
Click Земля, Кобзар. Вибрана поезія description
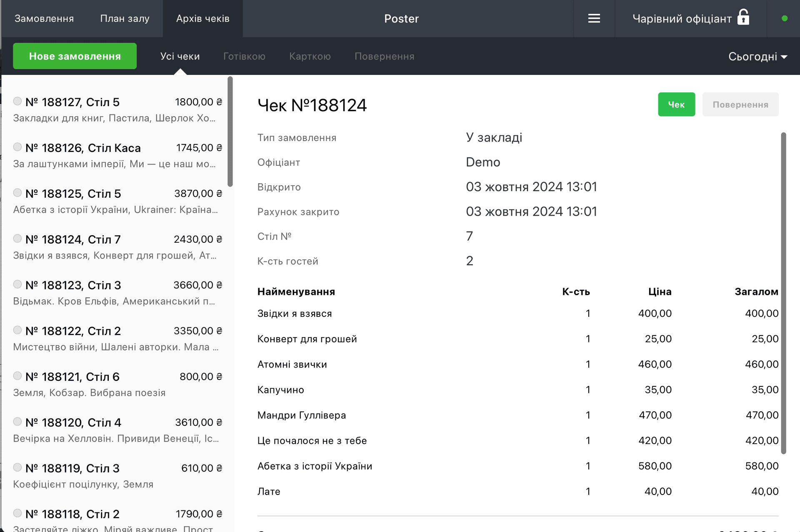(89, 393)
